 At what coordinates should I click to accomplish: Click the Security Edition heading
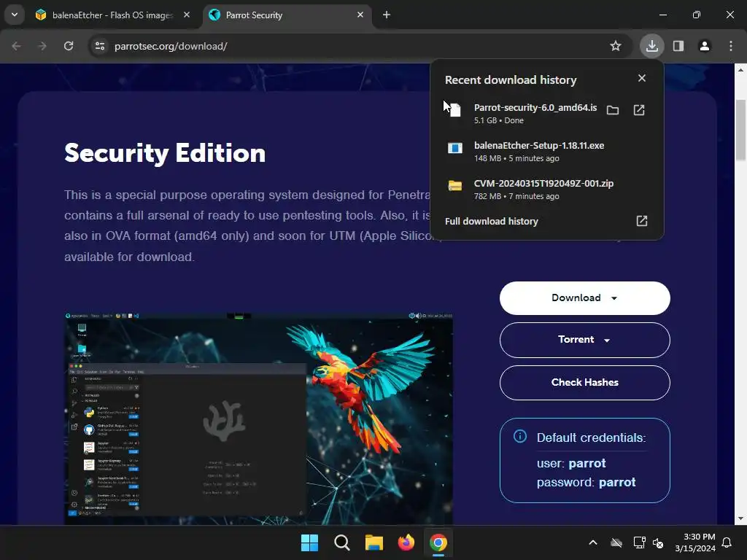pos(165,153)
